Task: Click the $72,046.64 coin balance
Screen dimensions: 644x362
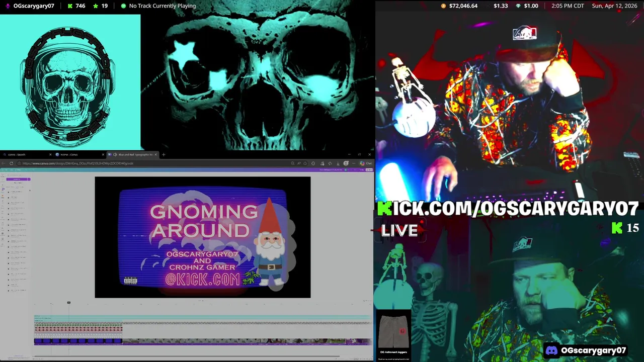Action: [x=459, y=6]
